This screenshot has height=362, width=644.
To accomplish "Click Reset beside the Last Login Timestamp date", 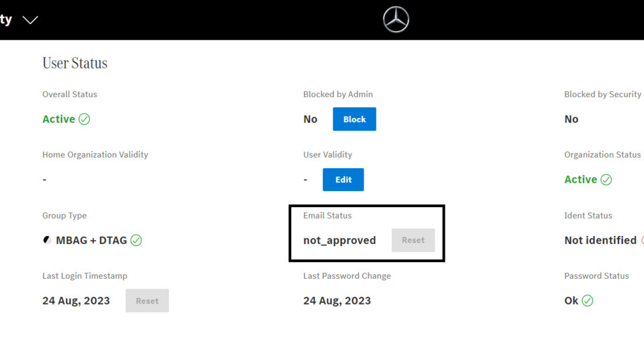I will (147, 301).
